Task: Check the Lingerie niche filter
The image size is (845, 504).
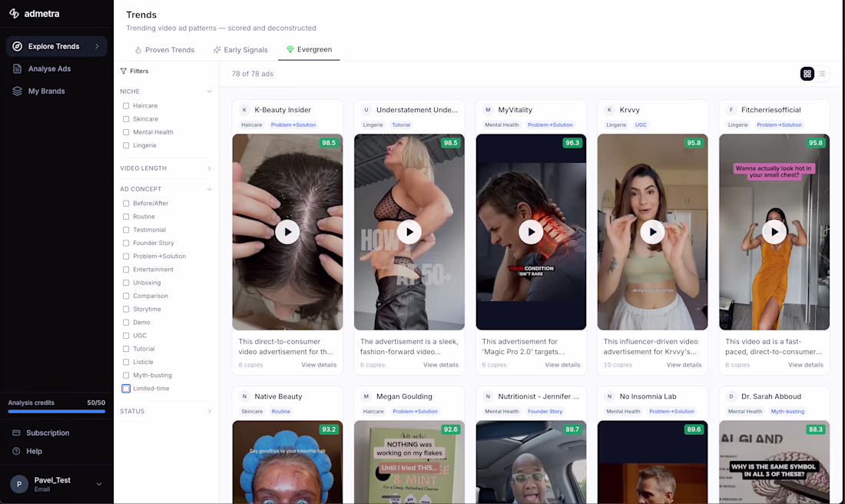Action: click(x=126, y=145)
